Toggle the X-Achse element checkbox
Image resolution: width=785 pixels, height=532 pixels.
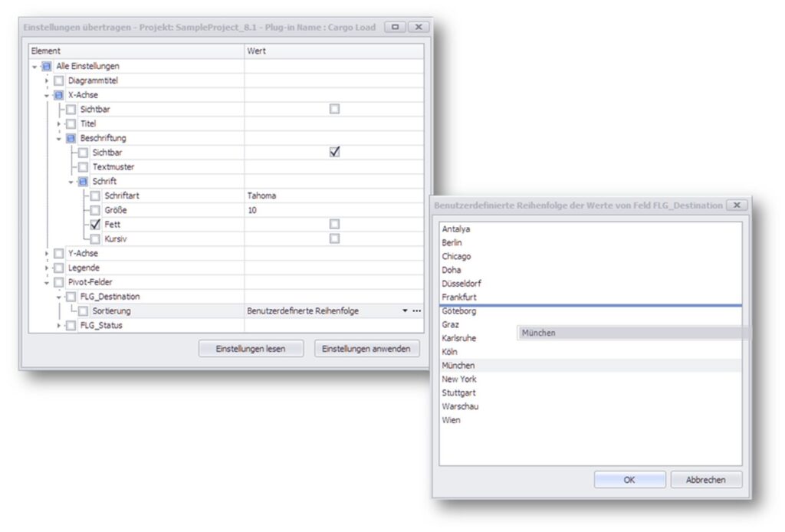(58, 95)
